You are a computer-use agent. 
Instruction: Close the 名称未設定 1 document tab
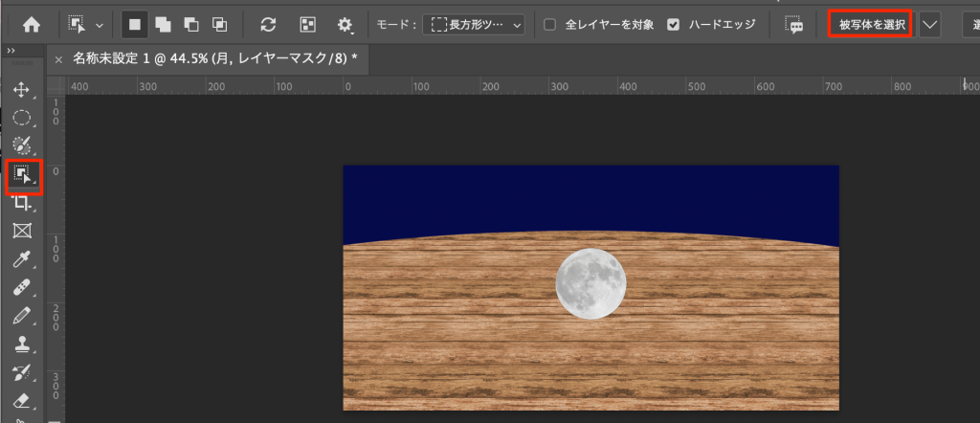coord(59,58)
